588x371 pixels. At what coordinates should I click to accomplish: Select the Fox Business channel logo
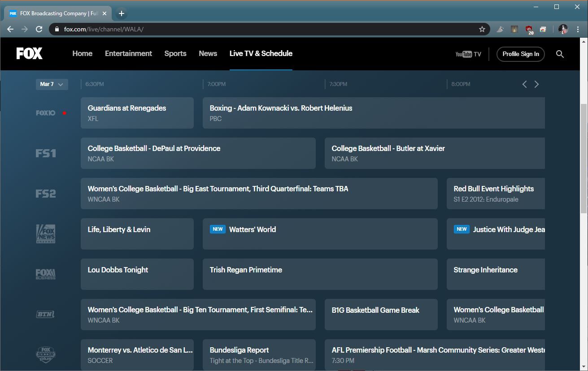click(46, 274)
